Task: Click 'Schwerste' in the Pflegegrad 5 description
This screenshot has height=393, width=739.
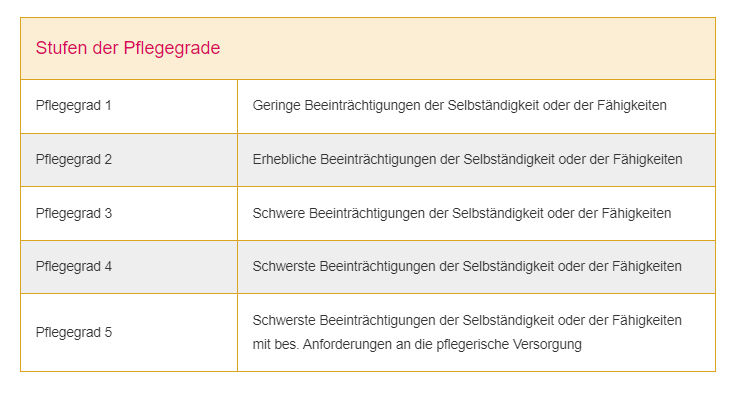Action: click(x=284, y=320)
